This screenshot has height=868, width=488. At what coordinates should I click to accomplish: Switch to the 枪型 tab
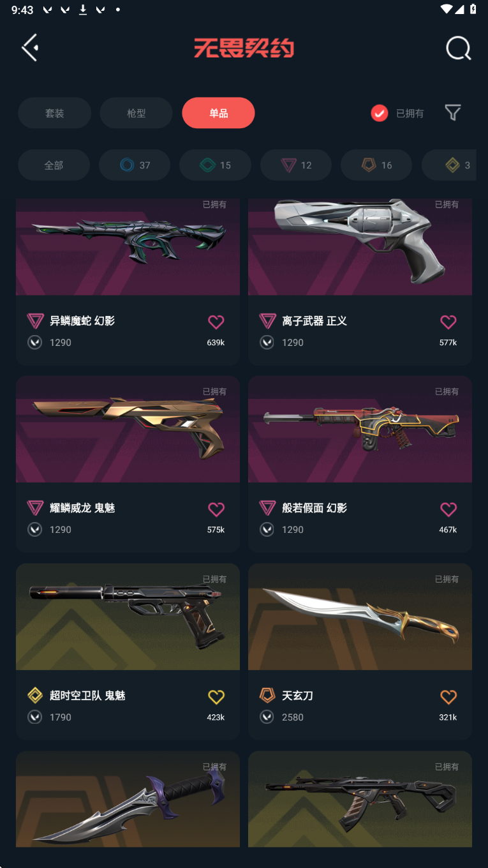click(137, 113)
